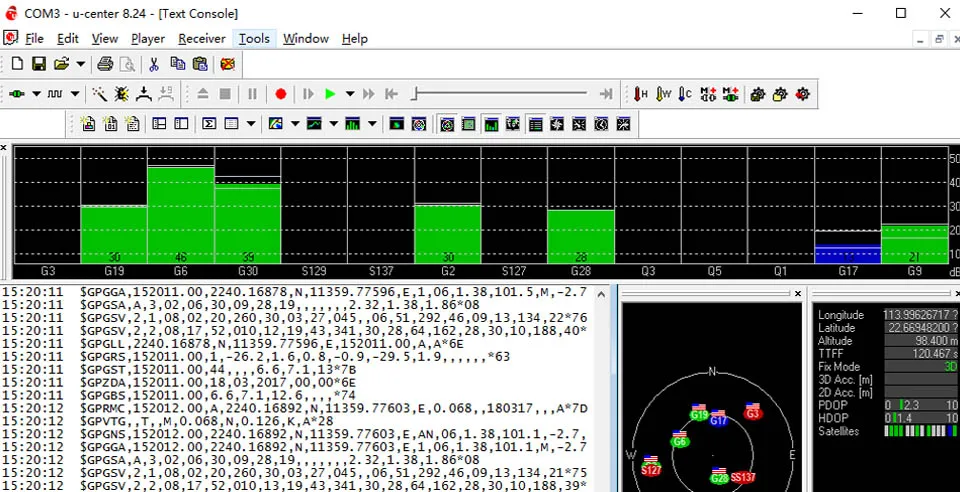This screenshot has width=960, height=492.
Task: Click the Paste clipboard icon
Action: tap(200, 64)
